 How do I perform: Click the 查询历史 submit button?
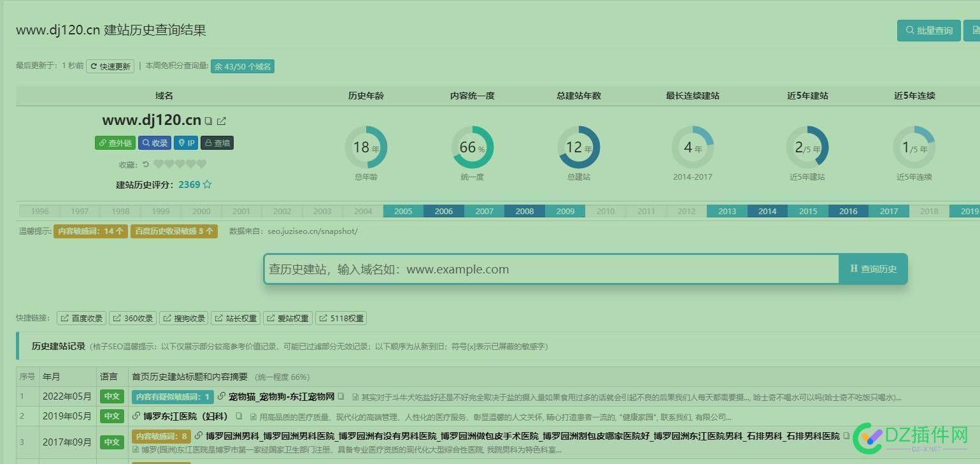click(x=873, y=269)
